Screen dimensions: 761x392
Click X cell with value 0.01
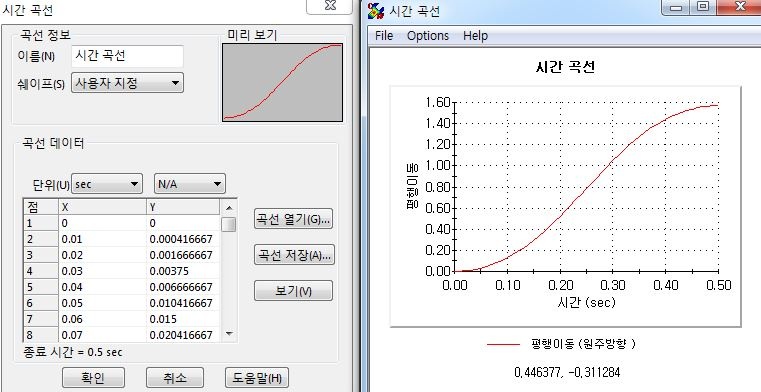(x=102, y=239)
